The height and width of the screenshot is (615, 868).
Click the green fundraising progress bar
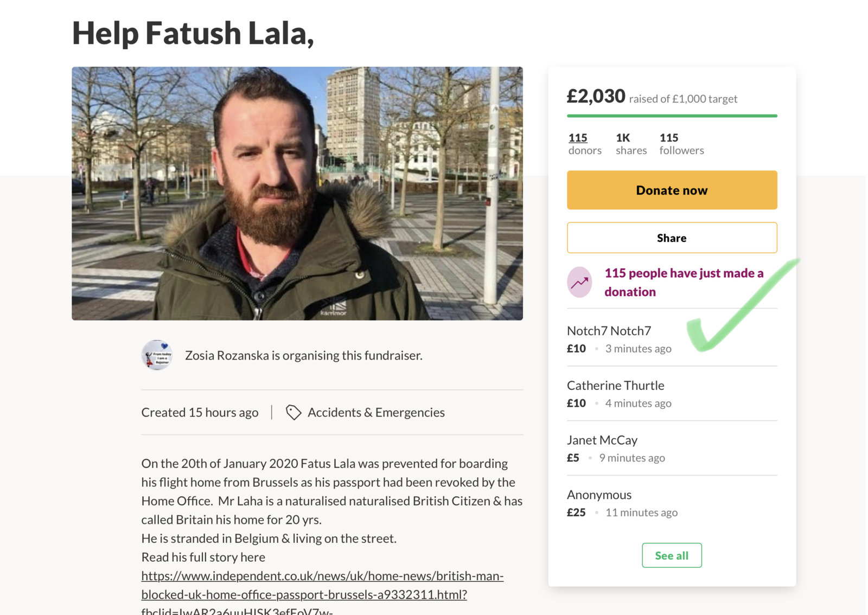coord(672,116)
